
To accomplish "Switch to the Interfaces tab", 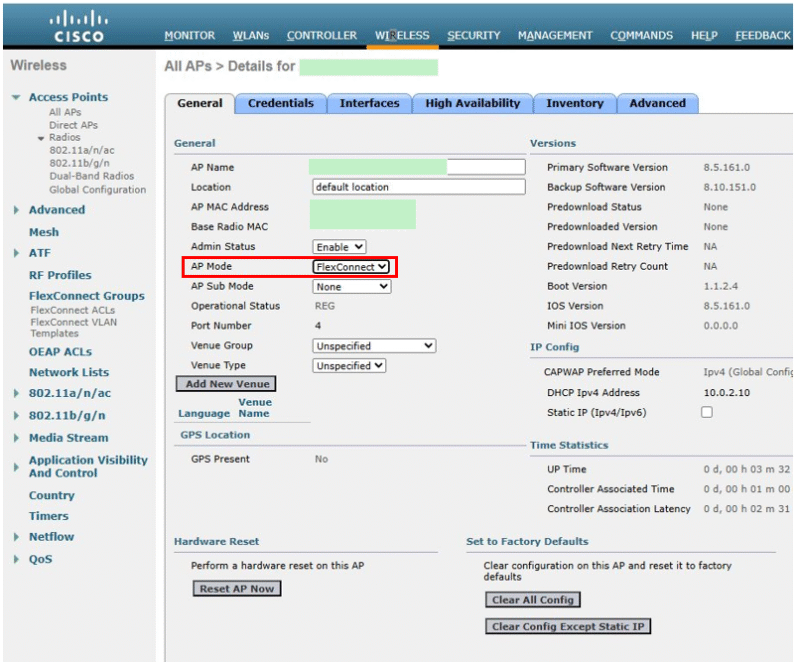I will (369, 103).
